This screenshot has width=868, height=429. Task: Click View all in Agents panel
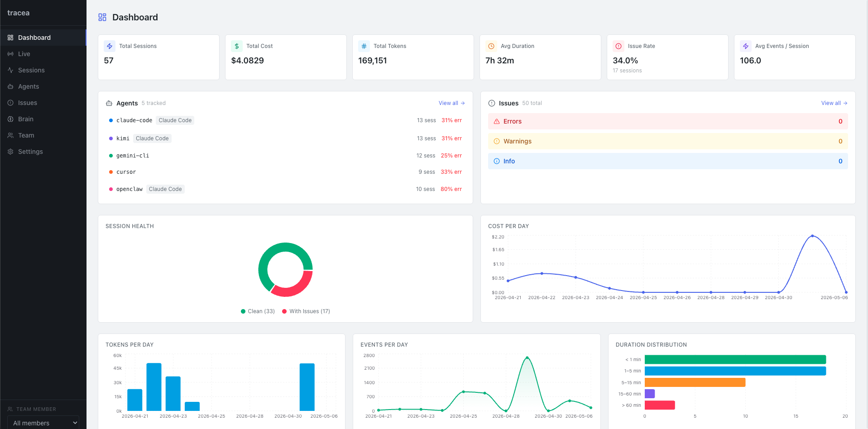tap(451, 103)
